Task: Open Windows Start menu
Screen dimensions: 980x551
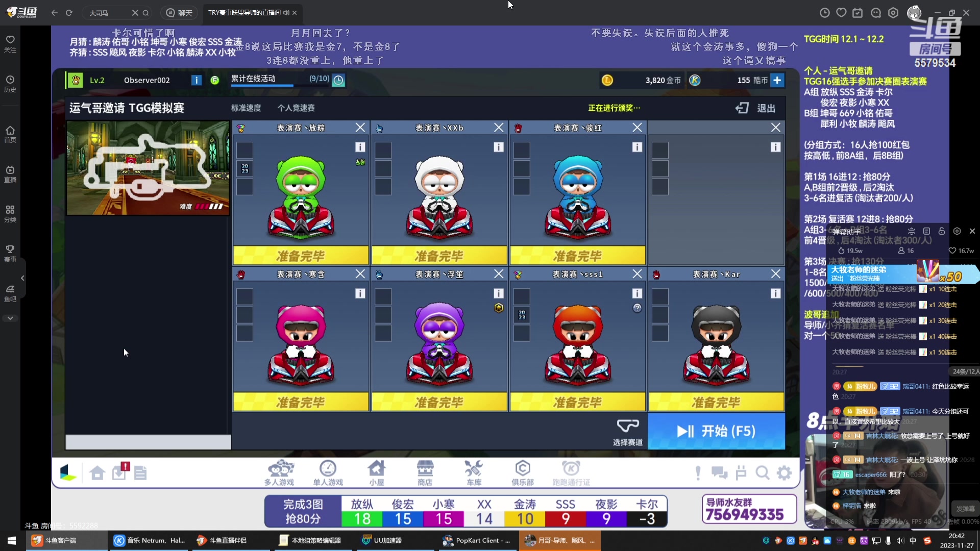Action: [11, 540]
